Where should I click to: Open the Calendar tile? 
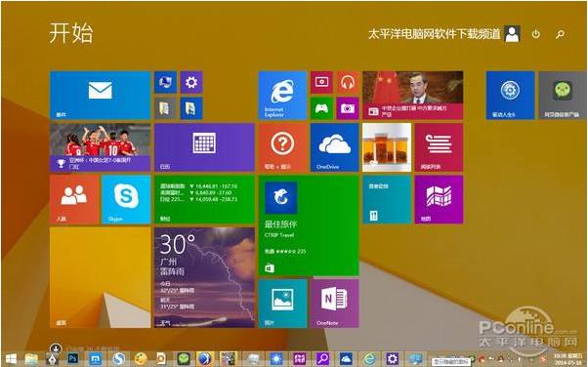[x=204, y=147]
